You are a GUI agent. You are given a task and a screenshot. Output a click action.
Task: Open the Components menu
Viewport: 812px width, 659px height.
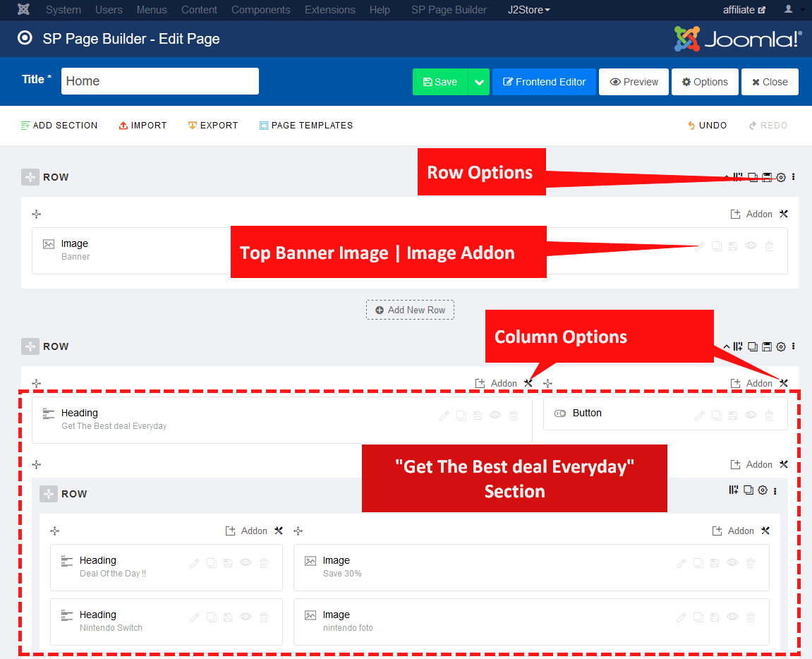coord(260,10)
